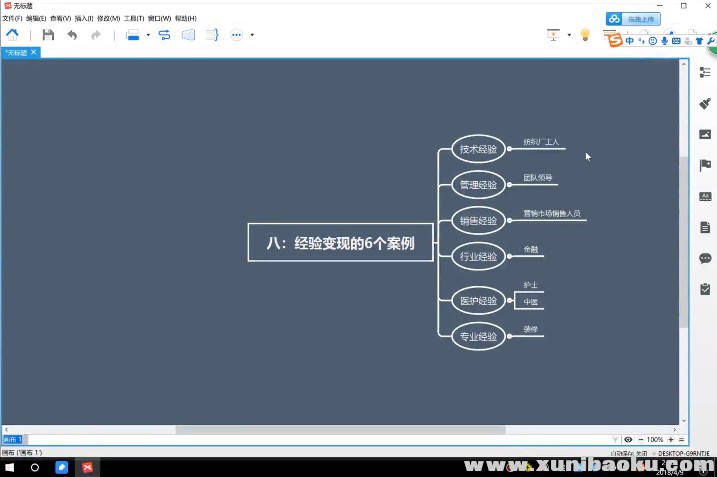The image size is (717, 477).
Task: Open the 插入(I) menu
Action: click(84, 18)
